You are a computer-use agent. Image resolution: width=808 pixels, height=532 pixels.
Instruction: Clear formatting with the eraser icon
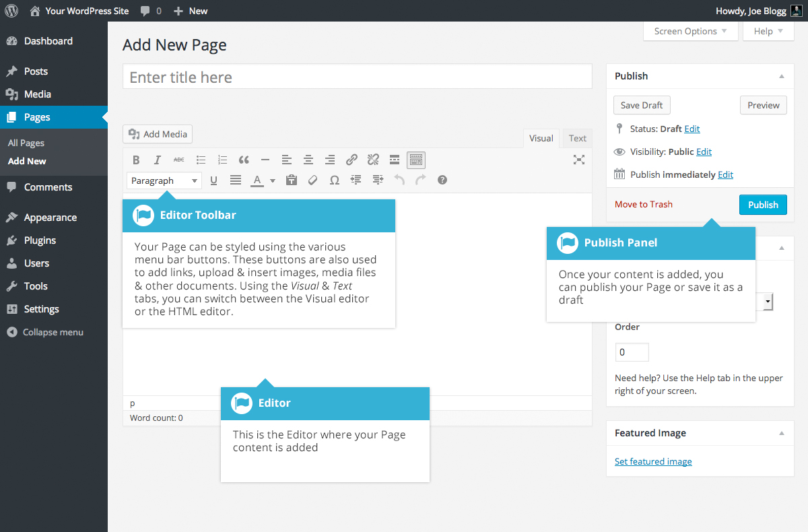[312, 180]
